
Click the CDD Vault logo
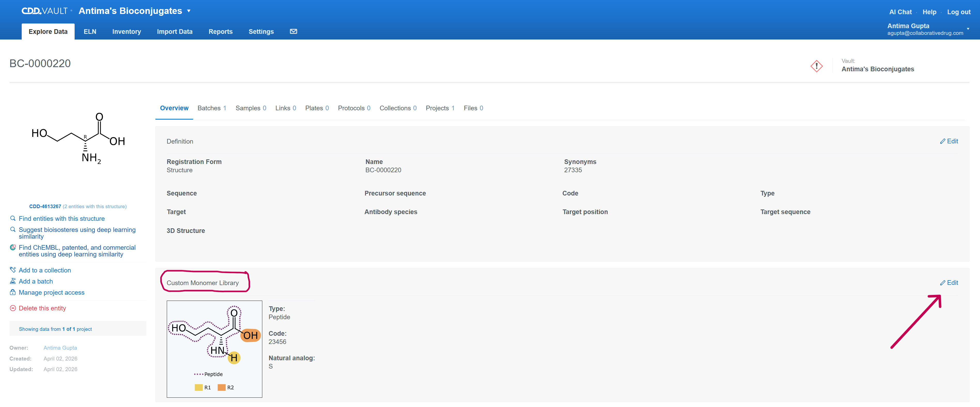tap(44, 11)
